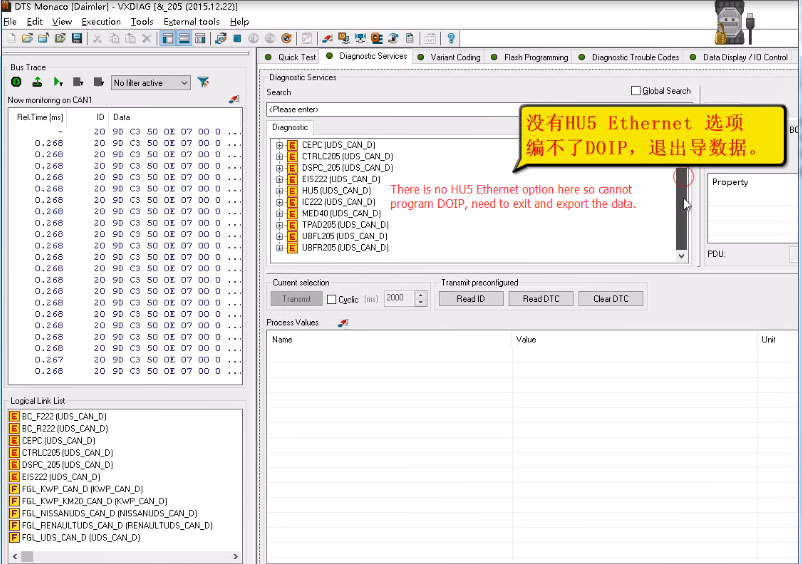This screenshot has height=564, width=802.
Task: Click the Delete X toolbar icon
Action: click(147, 38)
